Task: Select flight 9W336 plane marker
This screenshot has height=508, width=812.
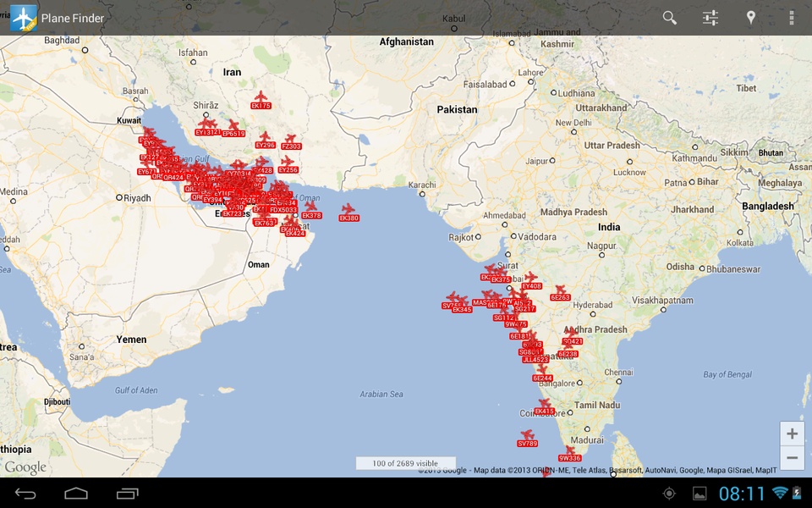Action: pos(569,450)
